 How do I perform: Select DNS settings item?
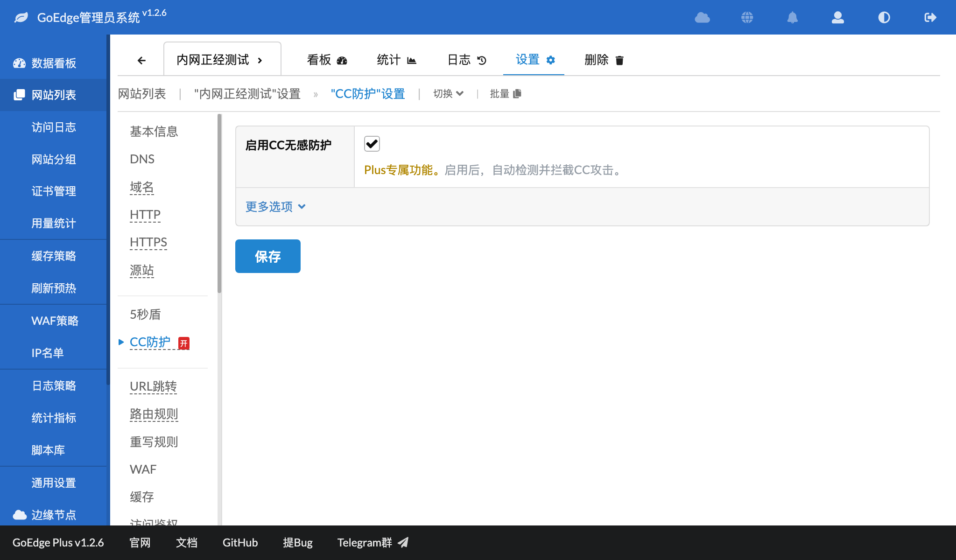(x=142, y=159)
